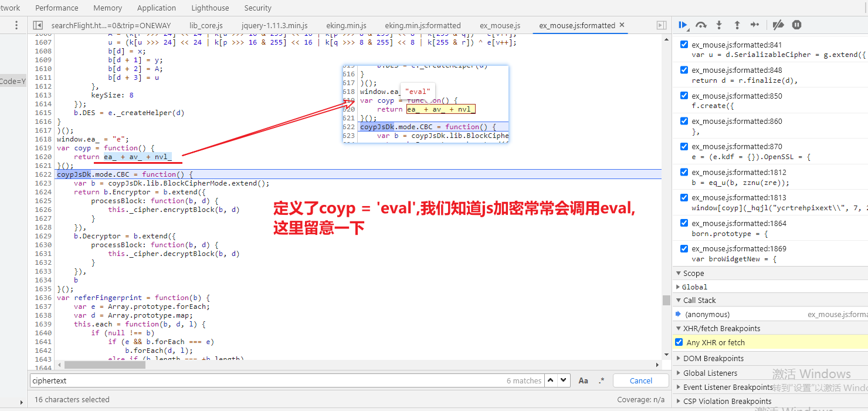Open the eking.min.js file tab

click(347, 25)
